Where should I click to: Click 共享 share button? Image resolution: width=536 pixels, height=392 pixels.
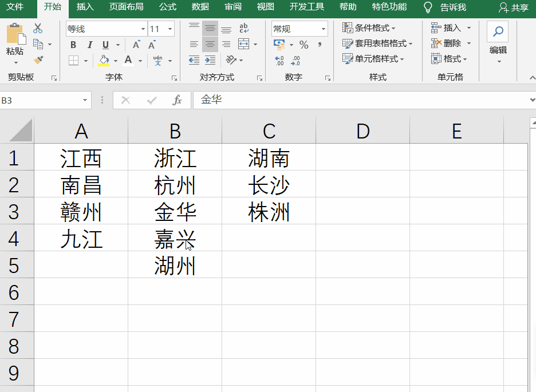point(514,7)
